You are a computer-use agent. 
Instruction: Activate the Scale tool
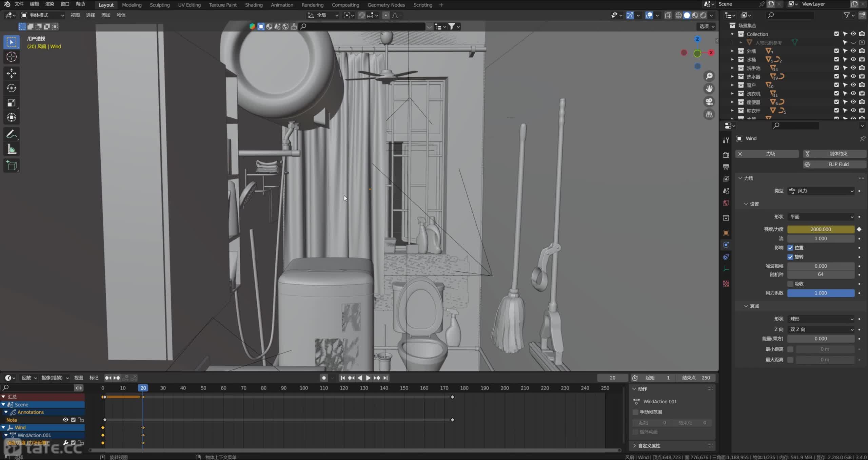pos(12,103)
